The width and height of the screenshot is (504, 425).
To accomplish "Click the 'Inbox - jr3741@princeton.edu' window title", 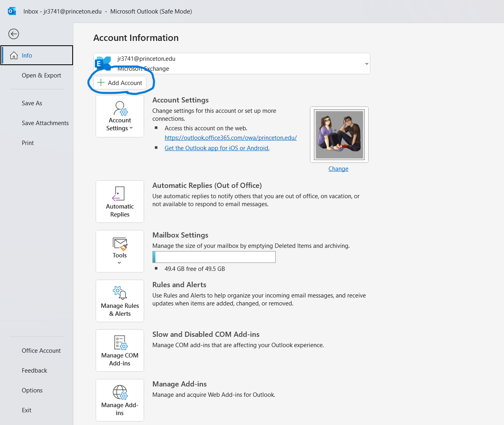I will pyautogui.click(x=62, y=12).
